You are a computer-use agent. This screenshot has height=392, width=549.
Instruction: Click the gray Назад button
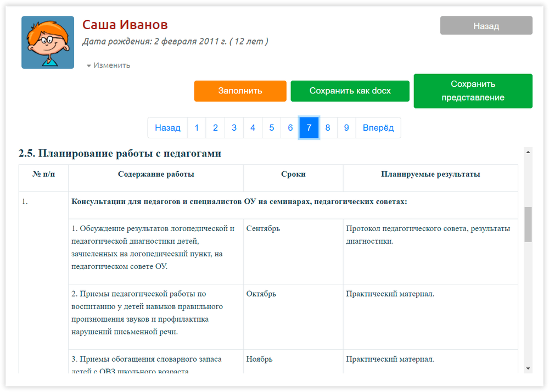[x=486, y=26]
